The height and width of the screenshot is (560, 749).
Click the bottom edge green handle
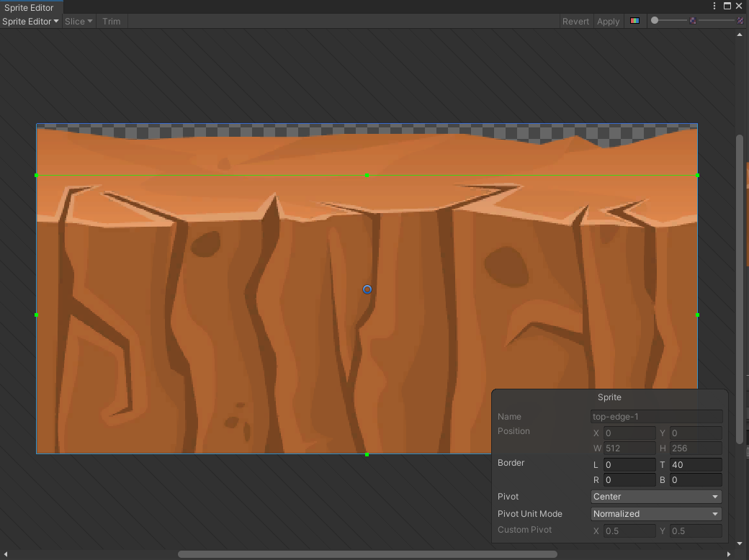[x=367, y=454]
